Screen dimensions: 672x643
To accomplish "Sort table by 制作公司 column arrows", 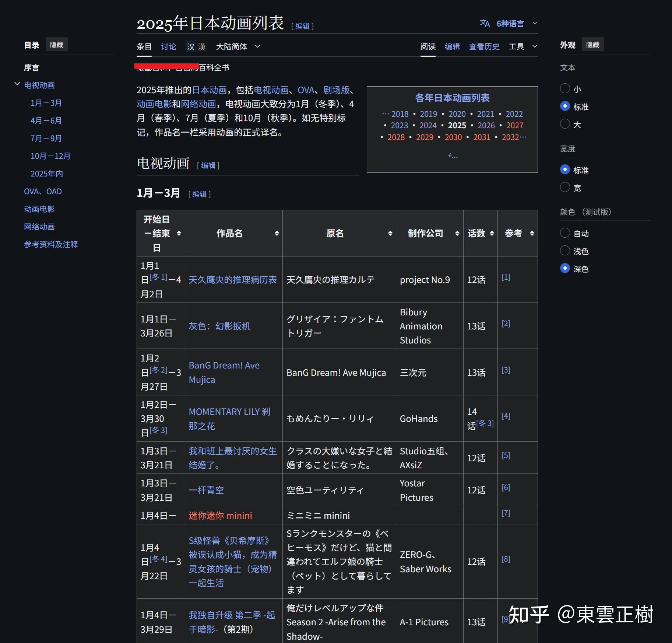I will (x=457, y=233).
